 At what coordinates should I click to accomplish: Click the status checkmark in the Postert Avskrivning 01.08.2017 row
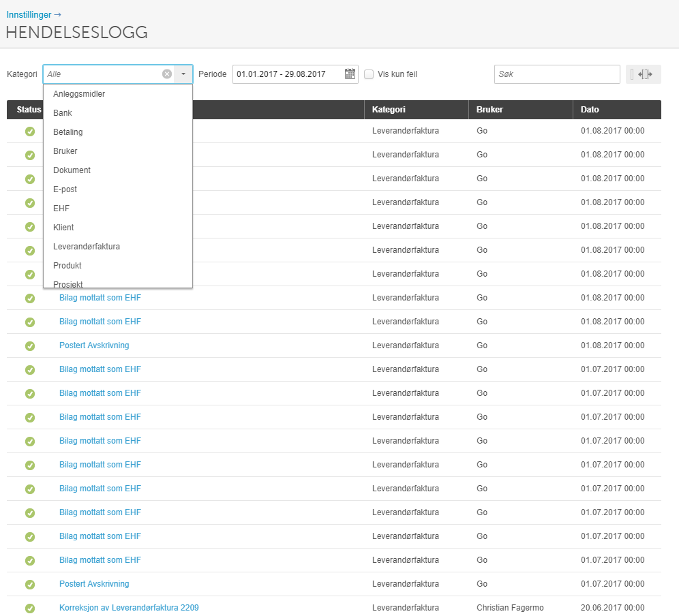point(30,346)
